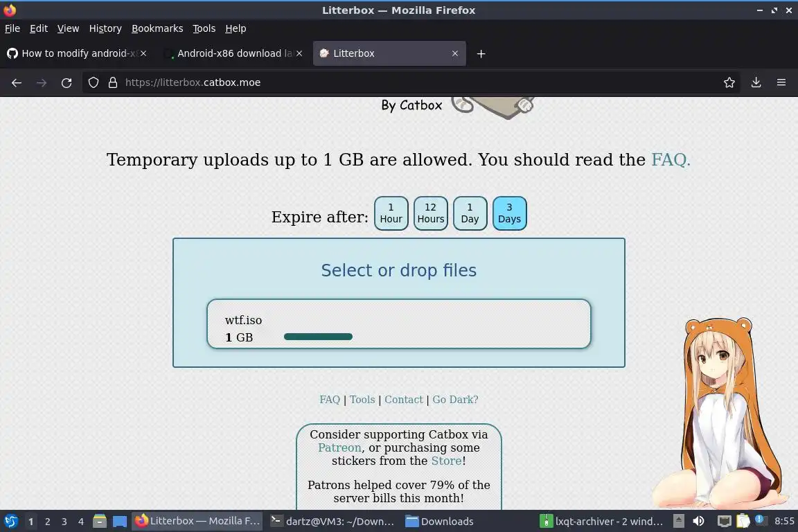Open the History menu
This screenshot has height=532, width=798.
105,28
